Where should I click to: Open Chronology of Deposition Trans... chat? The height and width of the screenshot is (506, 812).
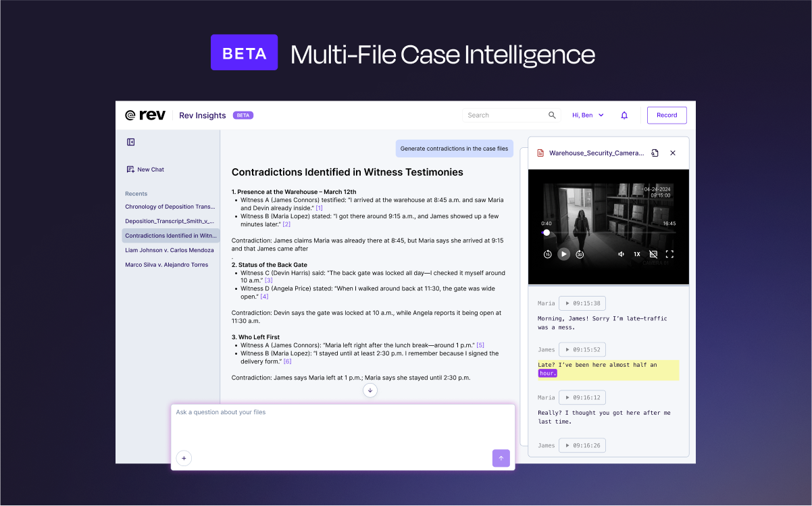coord(170,207)
